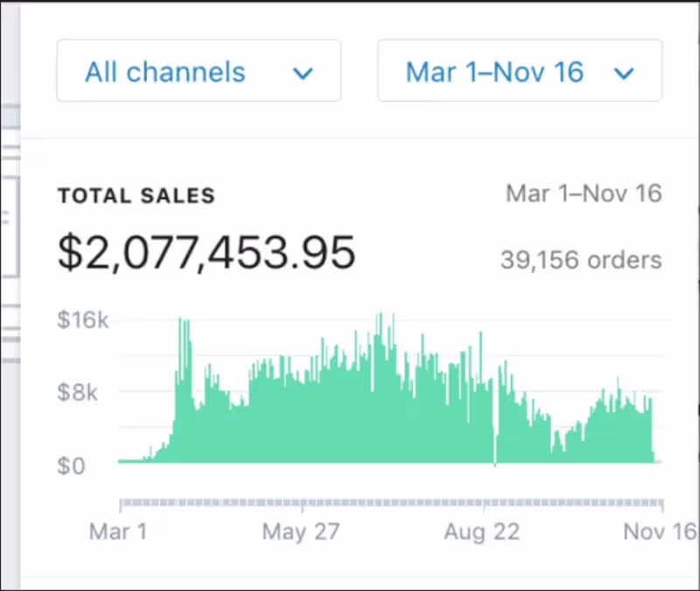Image resolution: width=700 pixels, height=591 pixels.
Task: Click the sharp sales dip near Aug 22
Action: [x=494, y=438]
